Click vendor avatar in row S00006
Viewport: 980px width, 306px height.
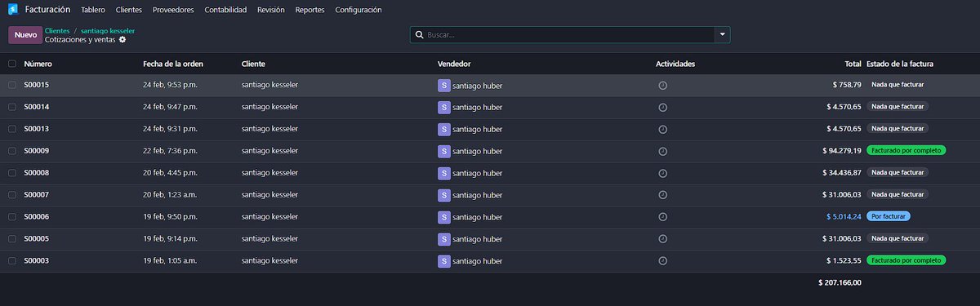pyautogui.click(x=444, y=217)
